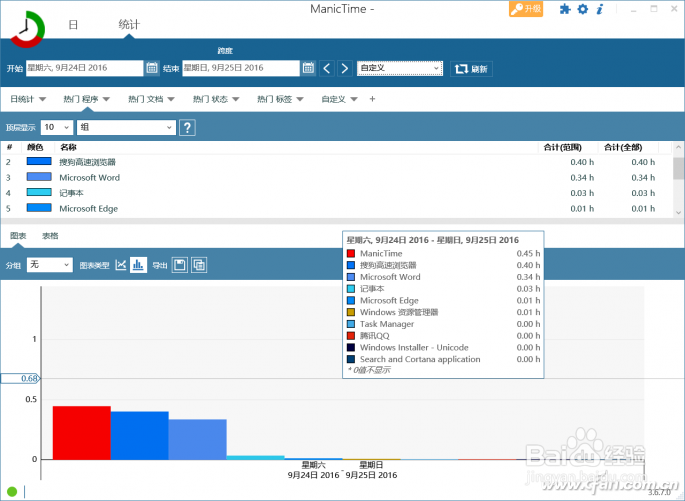Click the blue 搜狗 browser chart bar
Viewport: 685px width, 501px height.
click(x=140, y=435)
